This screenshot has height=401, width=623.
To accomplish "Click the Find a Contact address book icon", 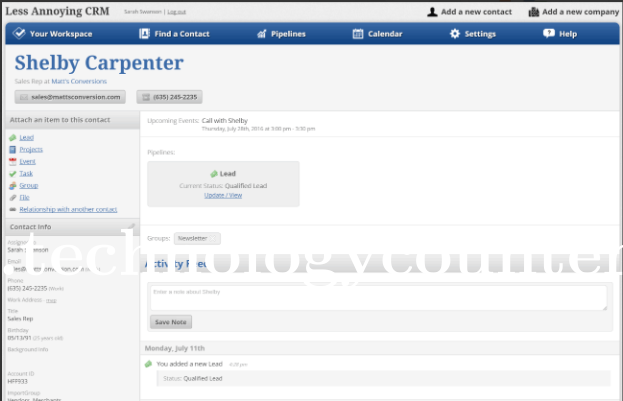I will 144,34.
